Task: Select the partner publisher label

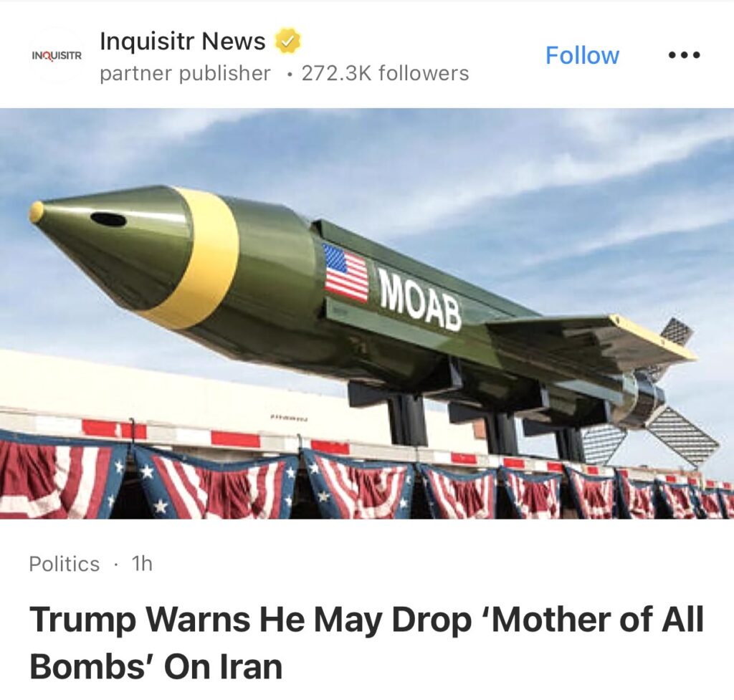Action: click(x=185, y=74)
